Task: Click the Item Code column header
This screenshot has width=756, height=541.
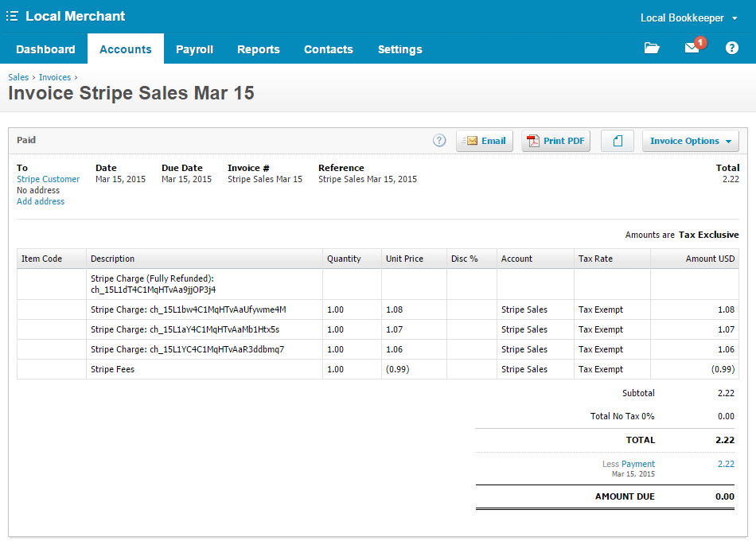Action: (x=52, y=259)
